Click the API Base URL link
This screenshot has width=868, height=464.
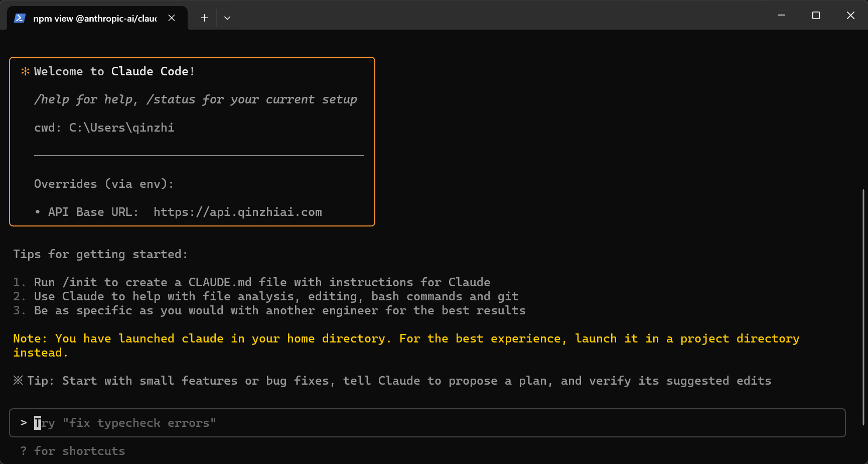click(237, 212)
